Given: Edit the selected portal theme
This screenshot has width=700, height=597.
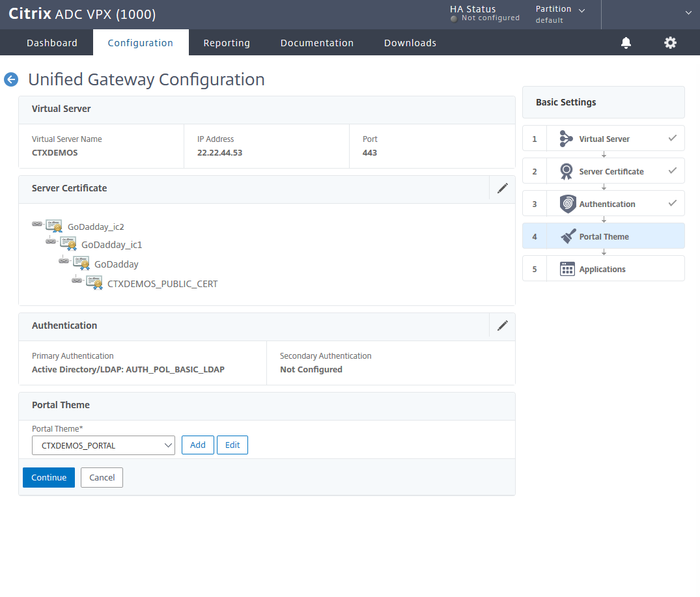Looking at the screenshot, I should tap(232, 445).
